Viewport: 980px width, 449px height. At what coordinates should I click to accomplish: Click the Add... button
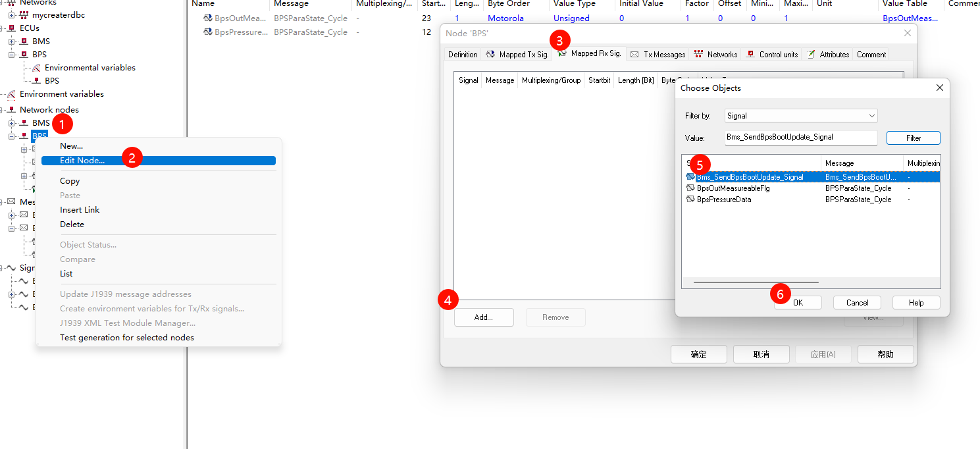point(484,317)
